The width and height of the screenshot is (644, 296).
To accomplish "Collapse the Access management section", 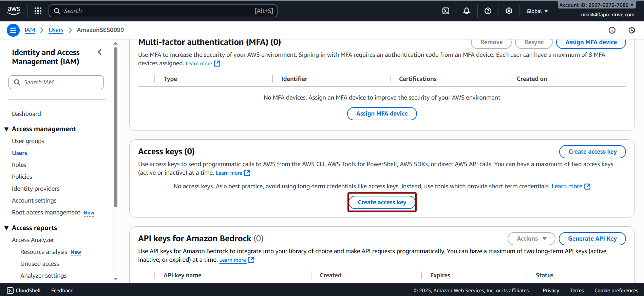I will point(6,129).
